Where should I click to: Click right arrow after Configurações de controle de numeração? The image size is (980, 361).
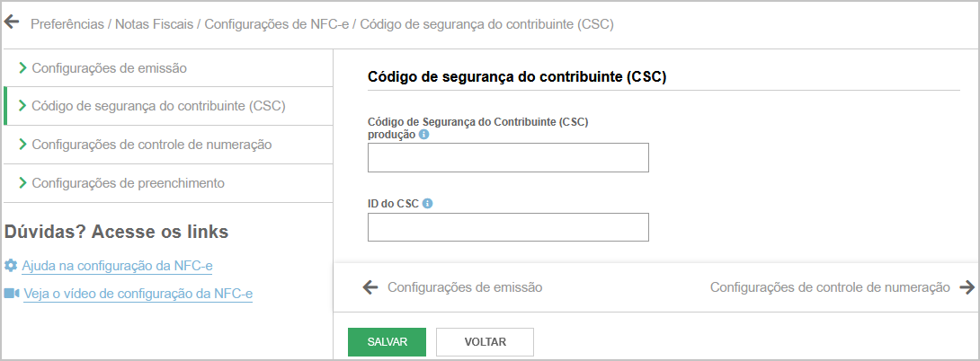tap(967, 287)
